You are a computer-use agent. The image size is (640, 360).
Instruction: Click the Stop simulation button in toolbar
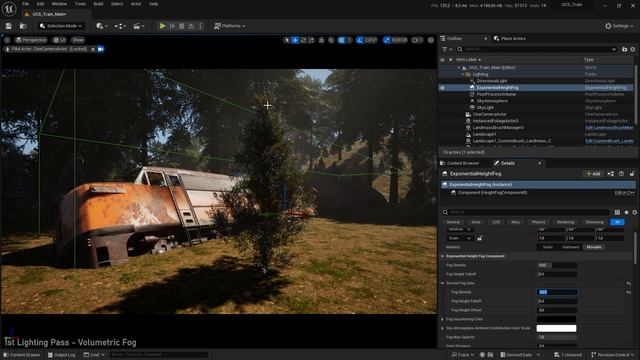tap(182, 26)
